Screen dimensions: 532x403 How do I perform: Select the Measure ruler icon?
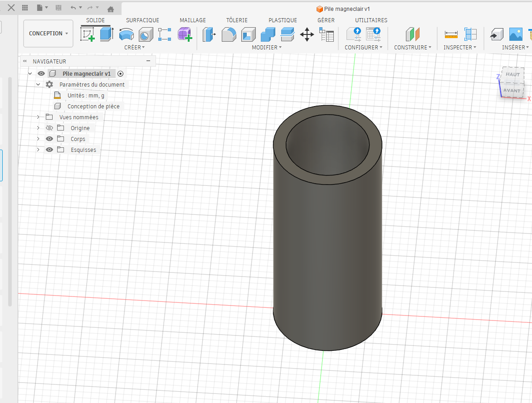pyautogui.click(x=451, y=34)
